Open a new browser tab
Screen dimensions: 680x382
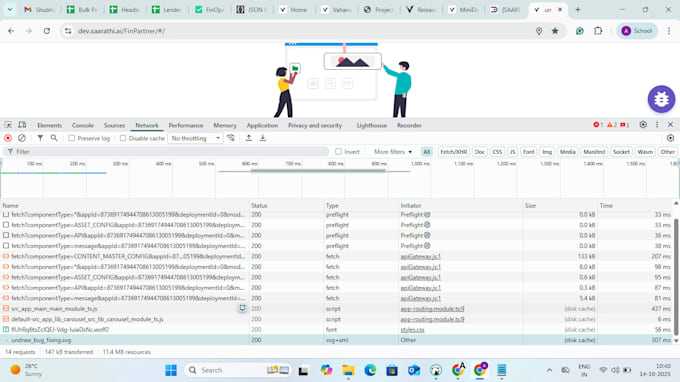click(577, 10)
